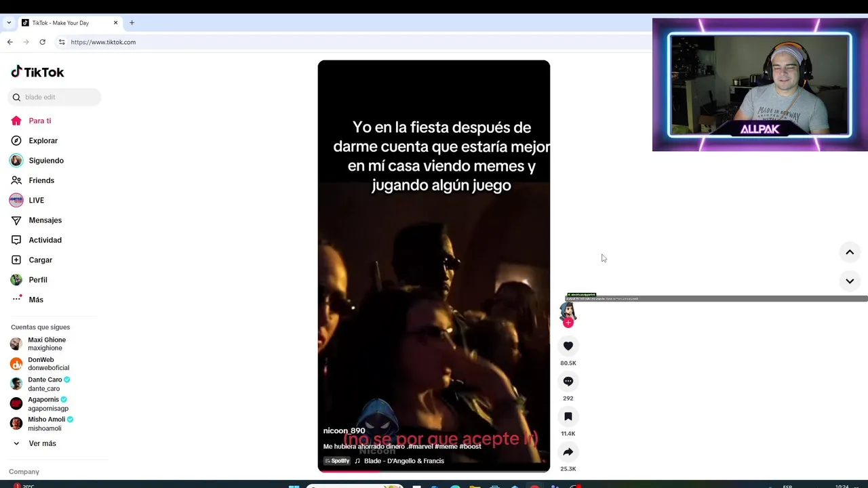
Task: Open the Actividad notifications
Action: point(45,240)
